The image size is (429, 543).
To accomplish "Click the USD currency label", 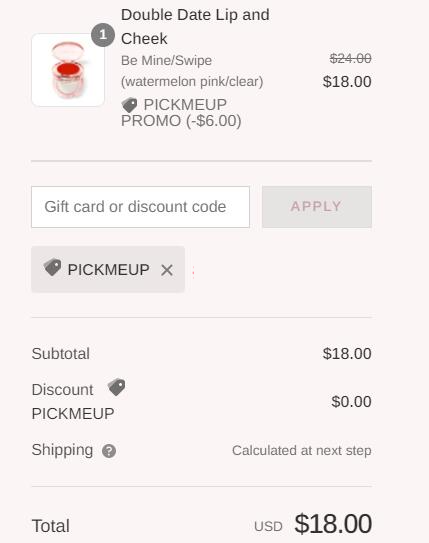I will pos(268,526).
